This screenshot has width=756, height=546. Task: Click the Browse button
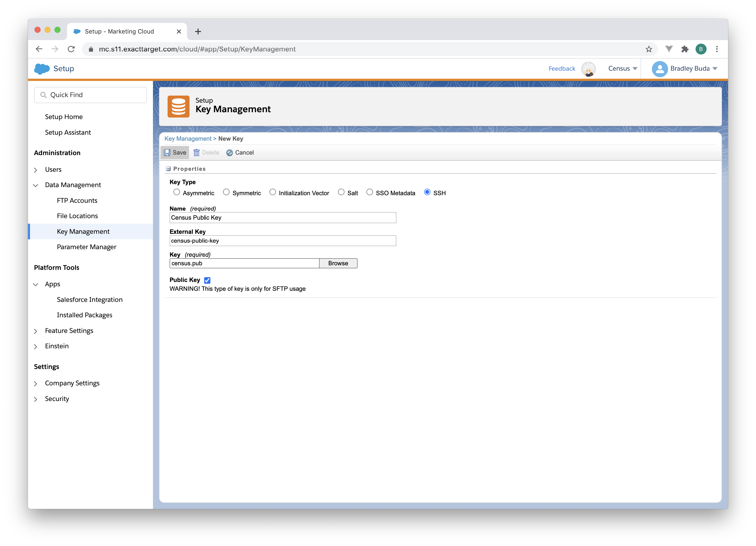338,263
